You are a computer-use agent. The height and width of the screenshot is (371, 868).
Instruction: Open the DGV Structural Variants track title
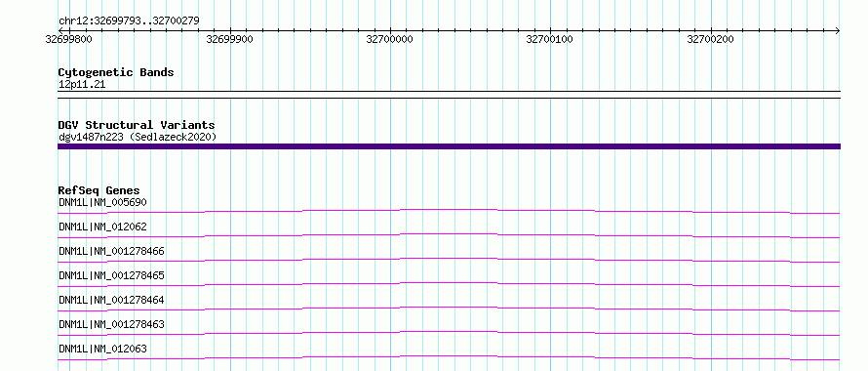click(x=137, y=125)
